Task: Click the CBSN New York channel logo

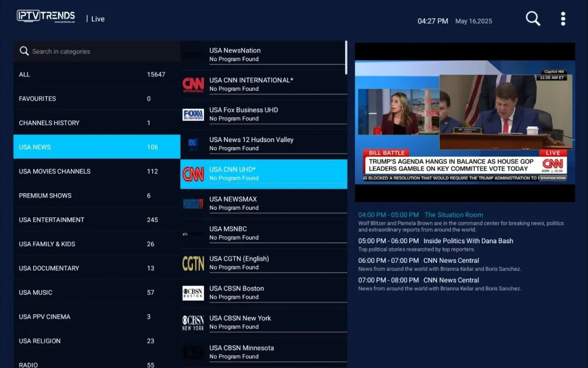Action: (x=193, y=323)
